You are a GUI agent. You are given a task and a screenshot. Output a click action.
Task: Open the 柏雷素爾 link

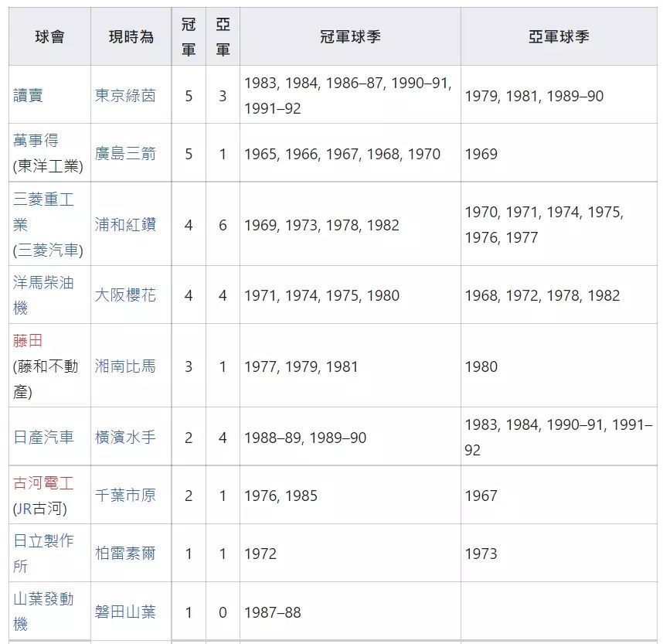tap(125, 553)
